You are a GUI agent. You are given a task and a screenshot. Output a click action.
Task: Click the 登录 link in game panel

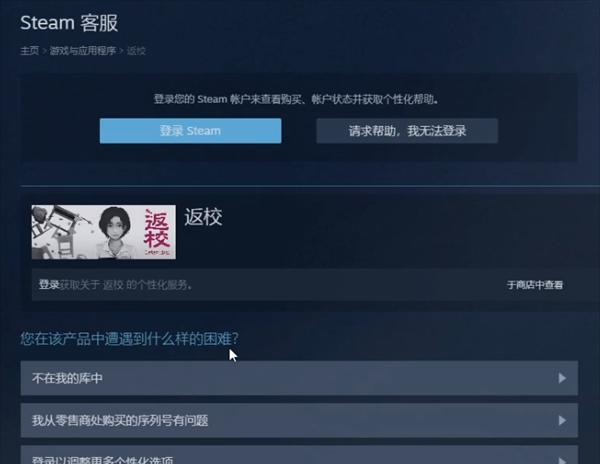point(49,285)
